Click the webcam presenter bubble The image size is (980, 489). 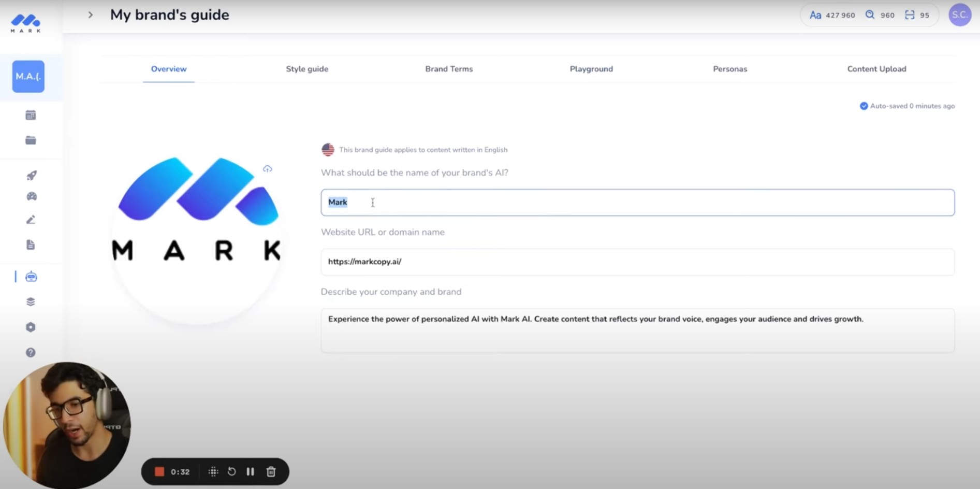(66, 425)
